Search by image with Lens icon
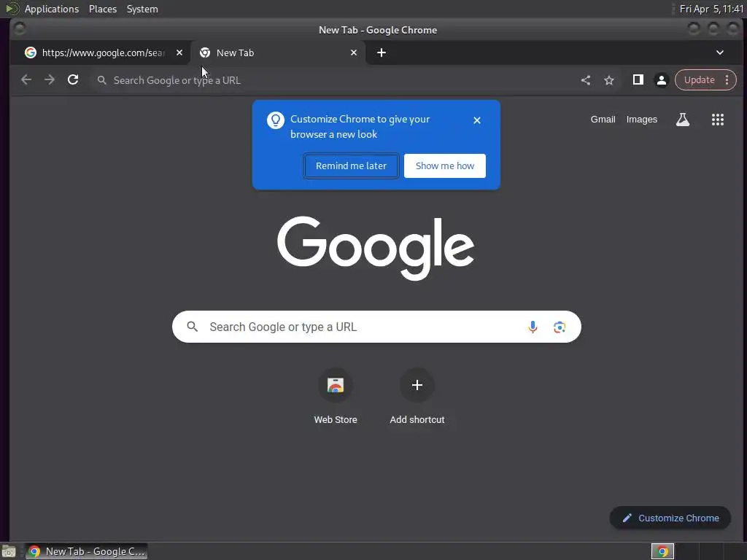This screenshot has width=747, height=560. (560, 327)
